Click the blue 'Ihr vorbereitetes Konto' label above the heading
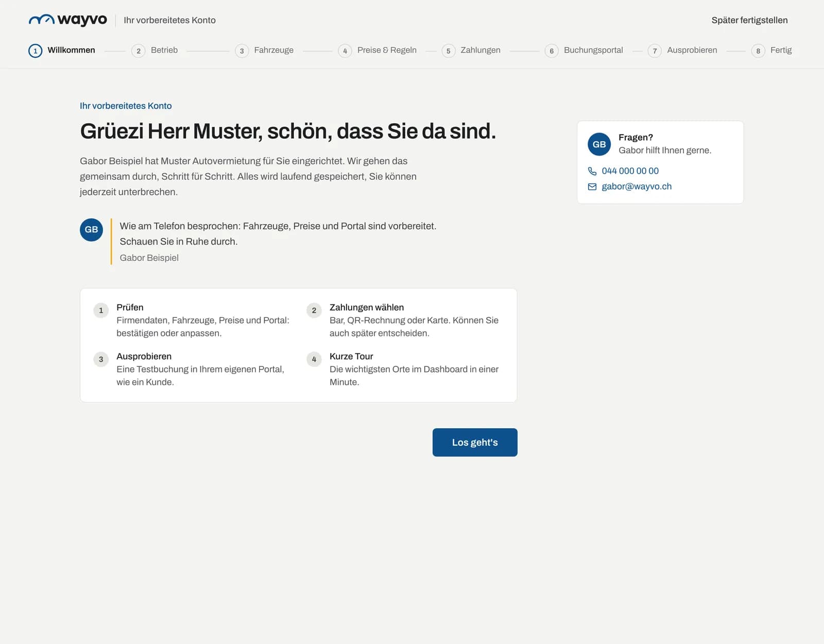The image size is (824, 644). 126,106
